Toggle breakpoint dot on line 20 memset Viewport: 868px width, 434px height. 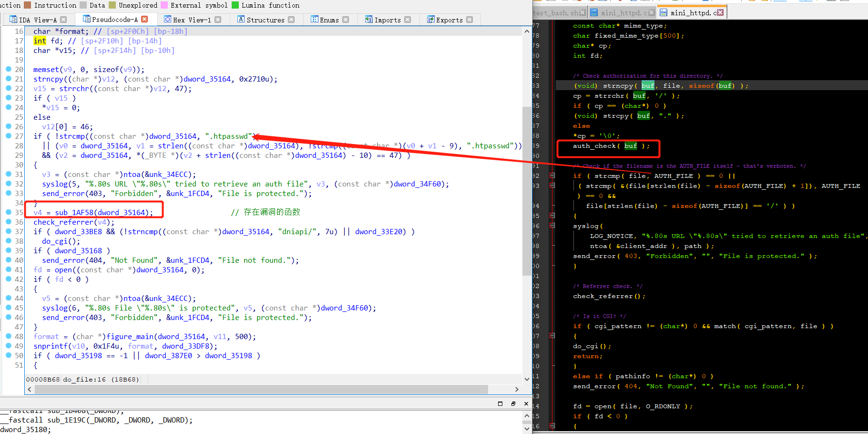click(8, 69)
